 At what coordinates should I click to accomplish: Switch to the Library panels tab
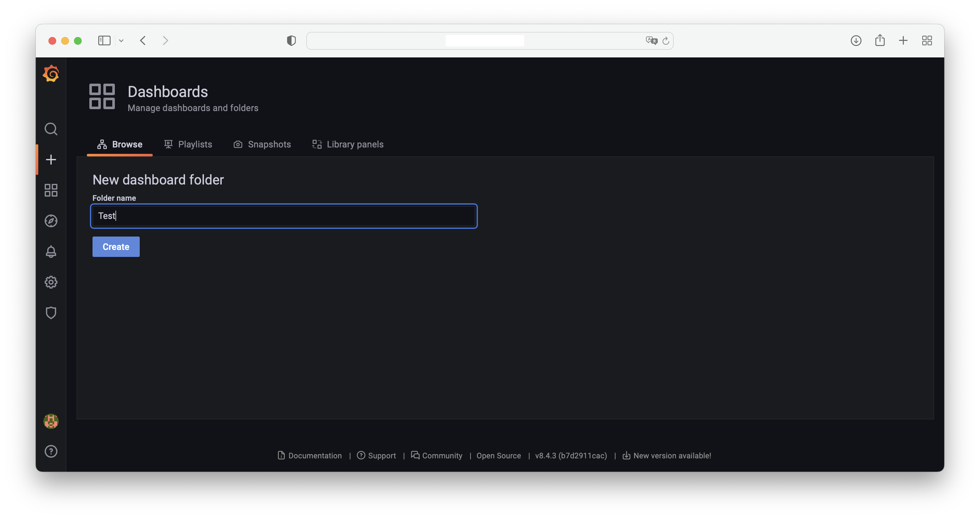348,144
